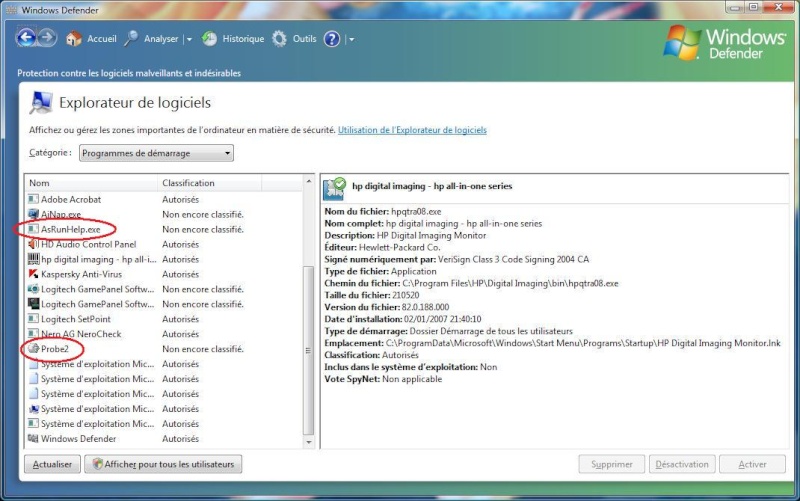
Task: Click the Probe2 entry name
Action: tap(55, 349)
